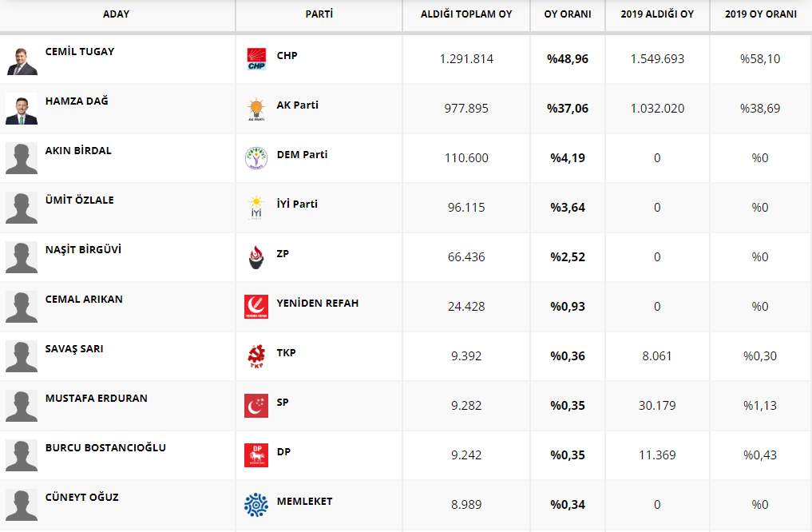Click the SP crescent logo icon
Screen dimensions: 812x532
[x=256, y=406]
